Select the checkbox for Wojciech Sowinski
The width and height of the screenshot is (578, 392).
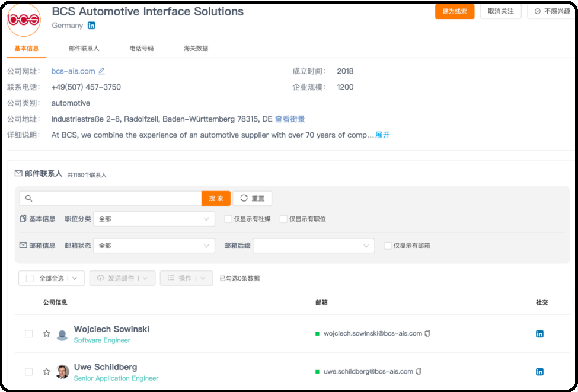(29, 334)
